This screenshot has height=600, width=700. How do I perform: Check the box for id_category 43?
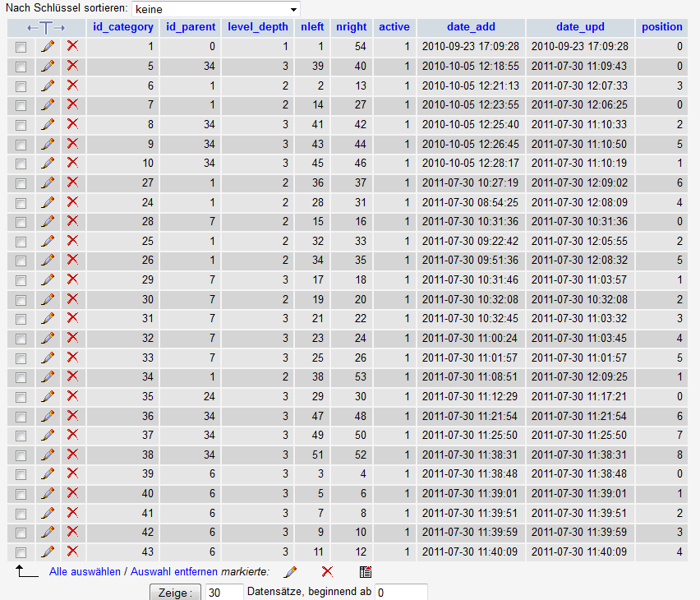coord(21,552)
